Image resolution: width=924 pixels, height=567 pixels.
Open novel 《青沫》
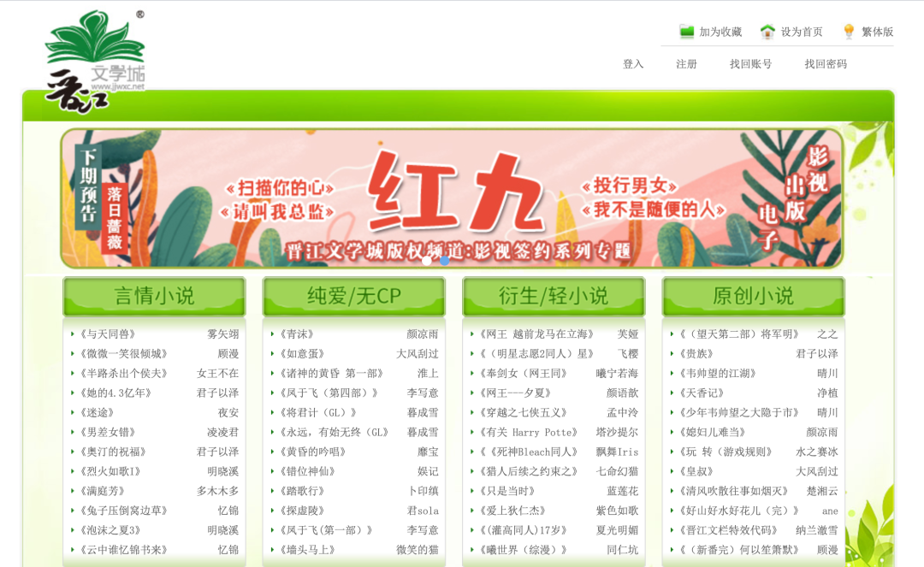pyautogui.click(x=297, y=334)
